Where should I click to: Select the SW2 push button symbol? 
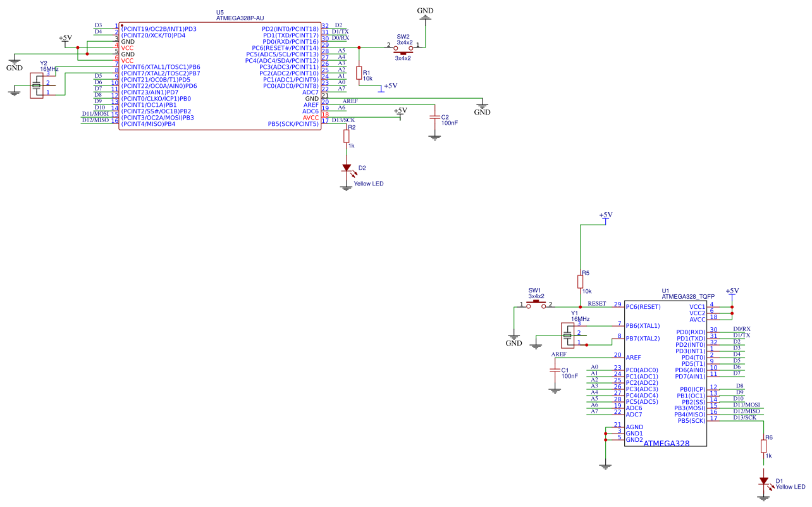[403, 49]
